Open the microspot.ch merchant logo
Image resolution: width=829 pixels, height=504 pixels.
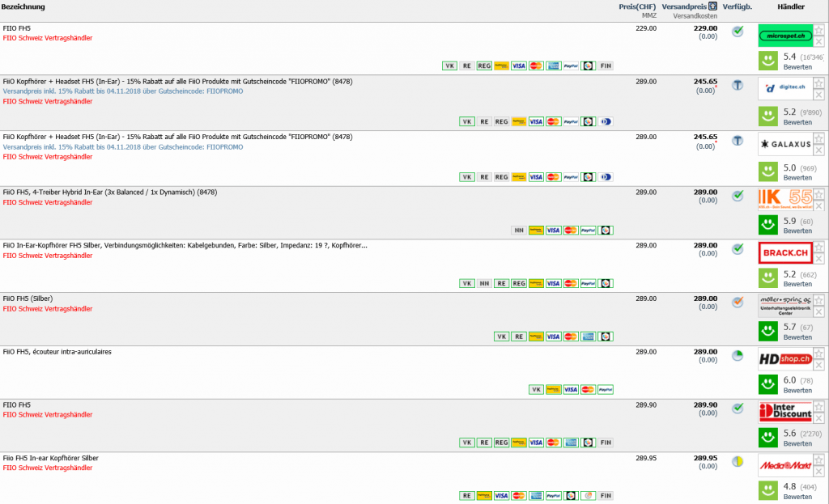click(x=785, y=36)
